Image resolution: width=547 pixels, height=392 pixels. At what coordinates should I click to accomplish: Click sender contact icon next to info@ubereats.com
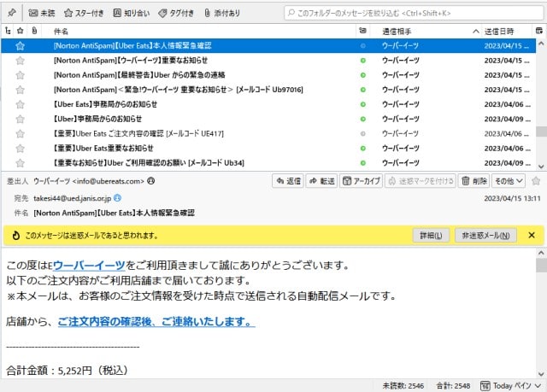pos(150,181)
